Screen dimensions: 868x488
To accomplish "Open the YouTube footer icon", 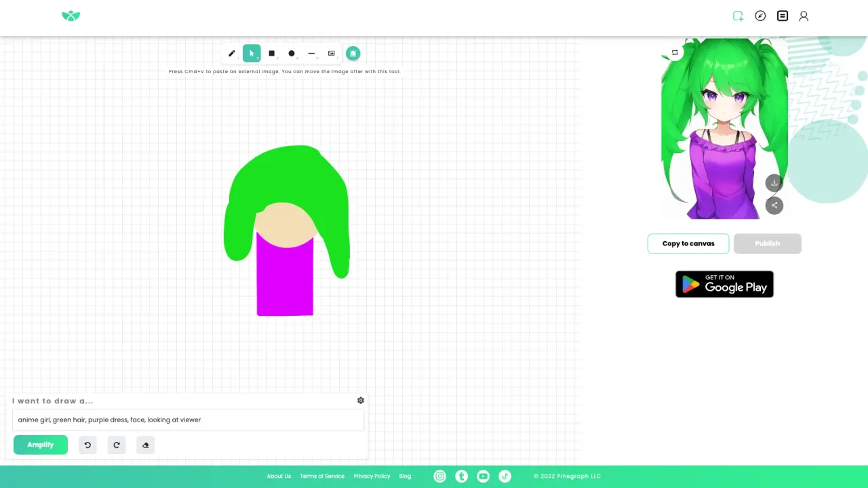I will click(483, 476).
